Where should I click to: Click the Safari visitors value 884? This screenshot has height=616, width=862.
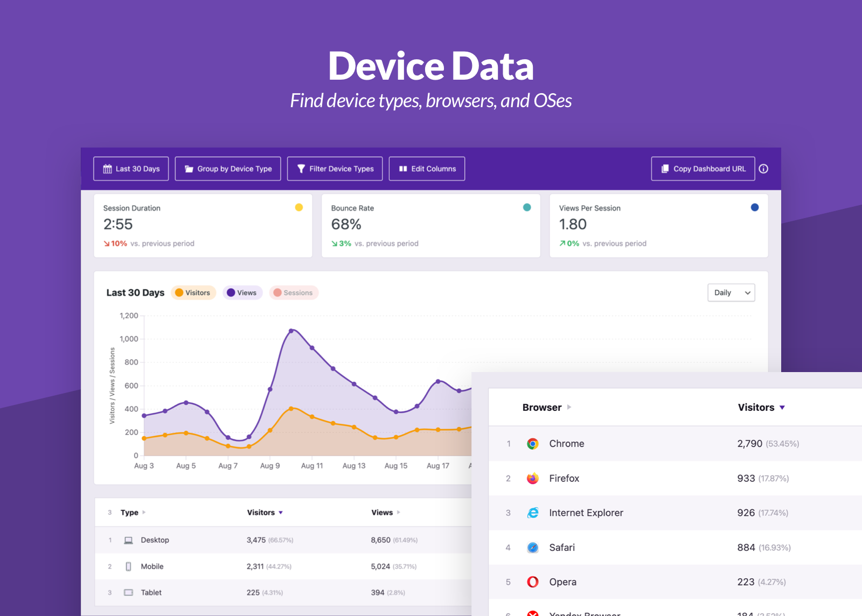[746, 548]
